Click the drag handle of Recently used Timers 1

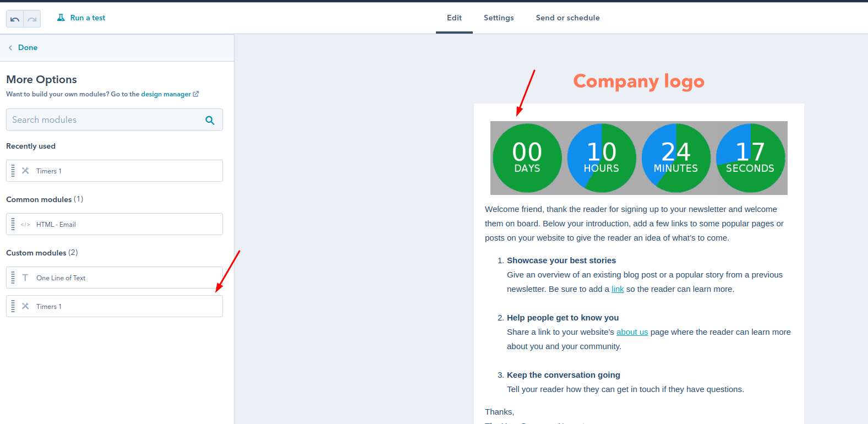[x=13, y=171]
